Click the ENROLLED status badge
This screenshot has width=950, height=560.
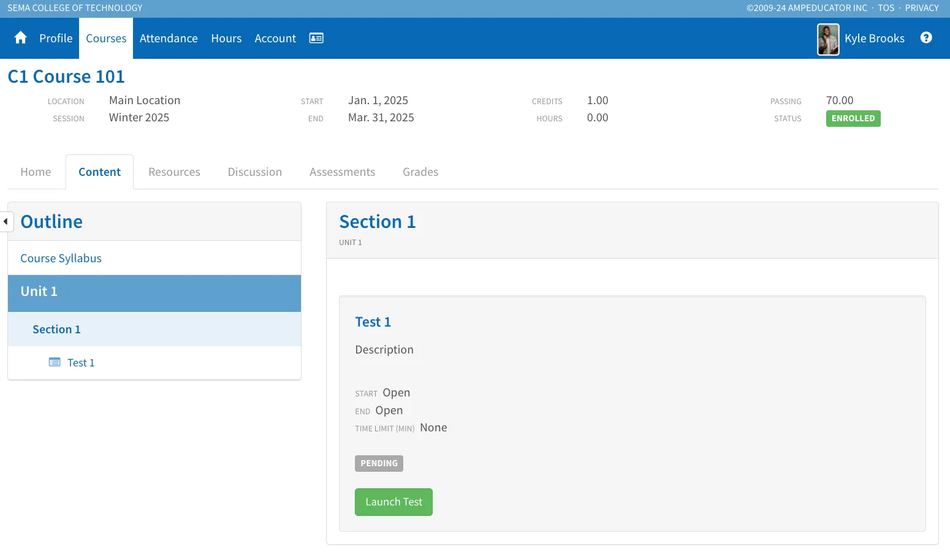pyautogui.click(x=853, y=118)
